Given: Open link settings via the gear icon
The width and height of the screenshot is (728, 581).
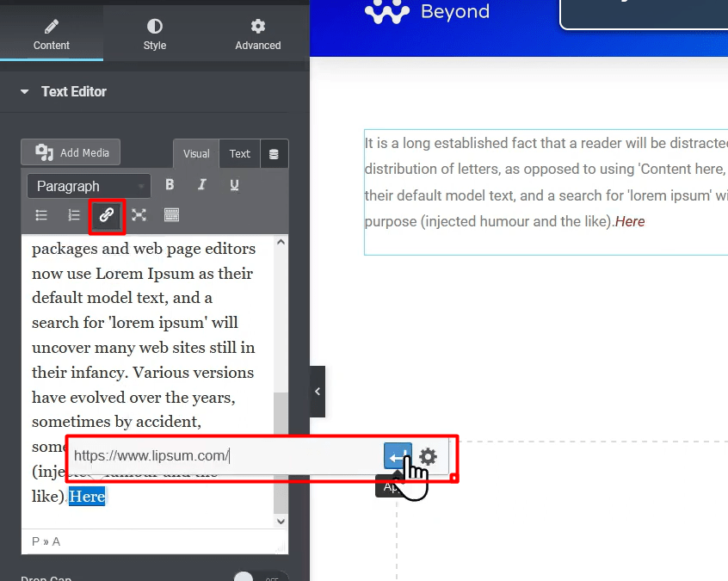Looking at the screenshot, I should (428, 457).
